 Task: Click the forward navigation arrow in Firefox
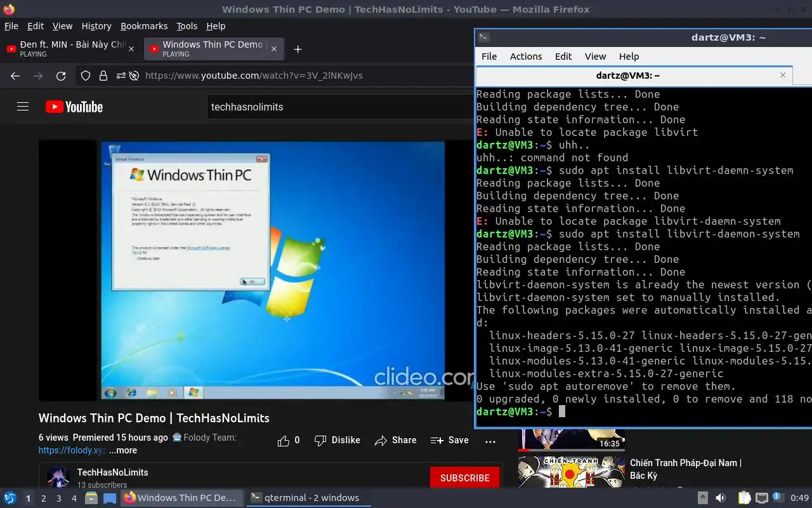[38, 76]
